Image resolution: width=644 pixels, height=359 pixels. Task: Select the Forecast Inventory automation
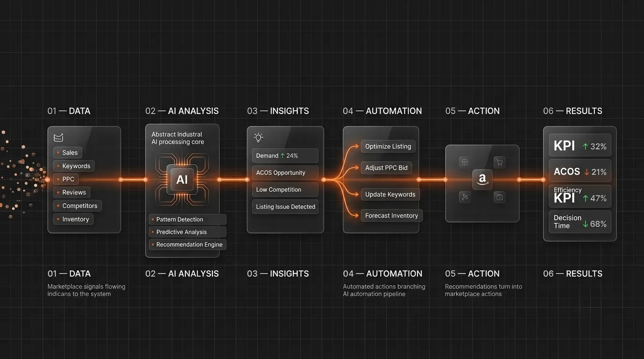392,215
